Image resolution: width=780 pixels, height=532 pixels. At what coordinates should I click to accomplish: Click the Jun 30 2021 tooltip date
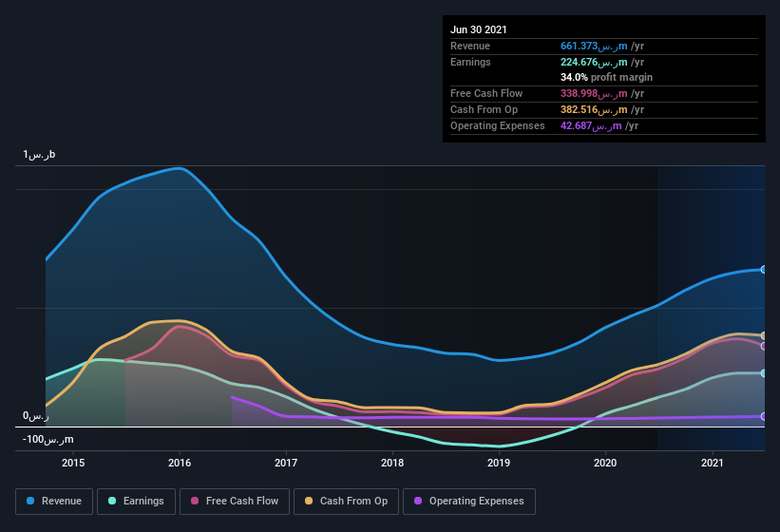(479, 29)
